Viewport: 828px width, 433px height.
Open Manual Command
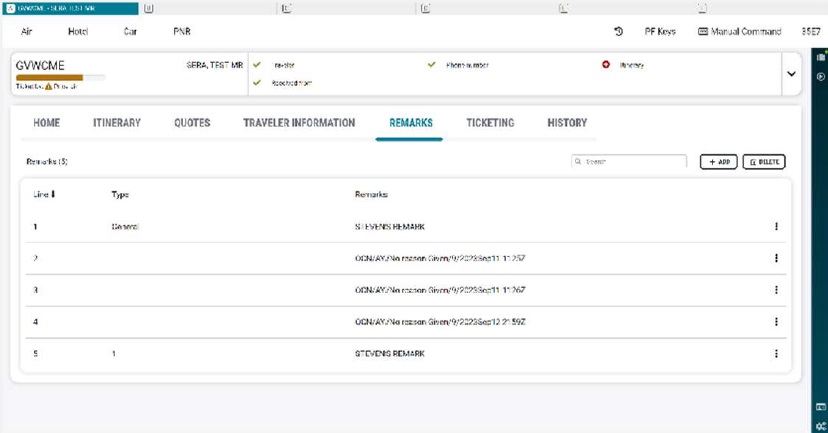[739, 32]
